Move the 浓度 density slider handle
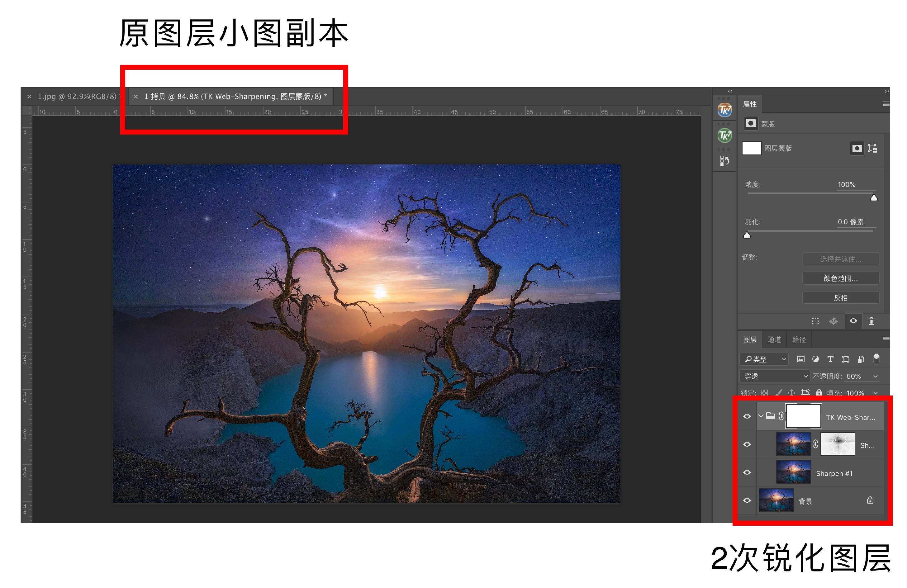The height and width of the screenshot is (588, 907). pyautogui.click(x=874, y=197)
